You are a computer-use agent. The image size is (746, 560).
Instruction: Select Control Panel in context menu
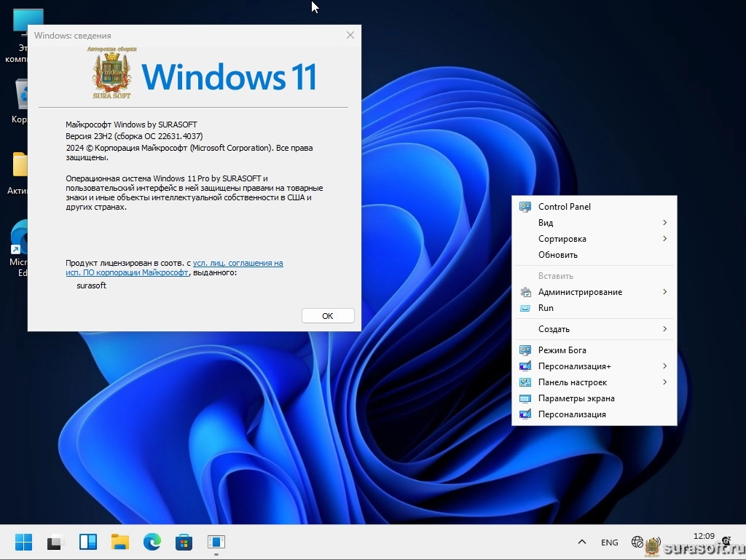(x=565, y=207)
